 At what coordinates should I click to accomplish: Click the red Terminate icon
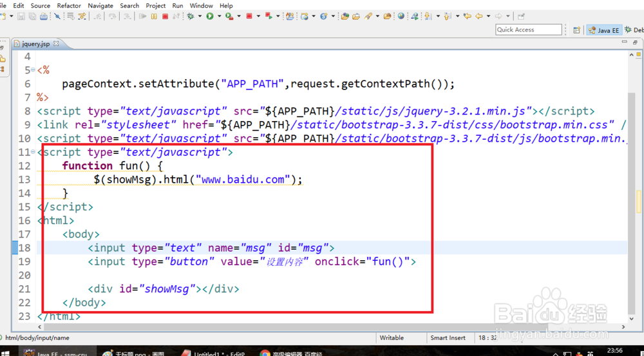[x=165, y=17]
